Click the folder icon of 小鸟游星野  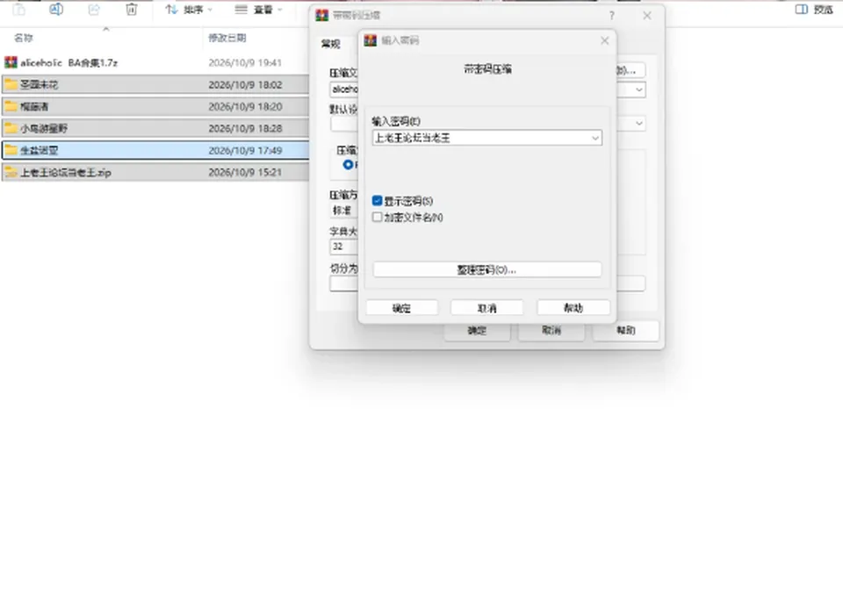(11, 128)
